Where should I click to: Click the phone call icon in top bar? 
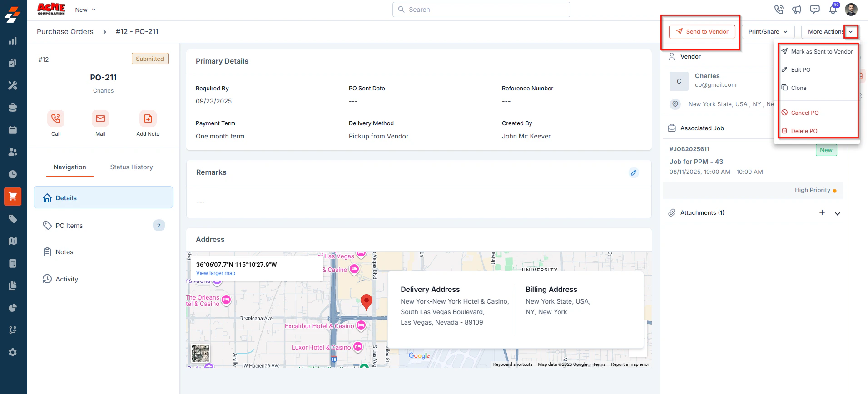click(779, 10)
